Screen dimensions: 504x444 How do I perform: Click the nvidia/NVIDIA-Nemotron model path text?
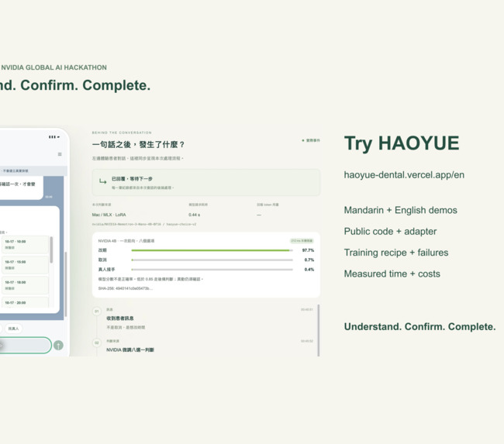pos(144,224)
